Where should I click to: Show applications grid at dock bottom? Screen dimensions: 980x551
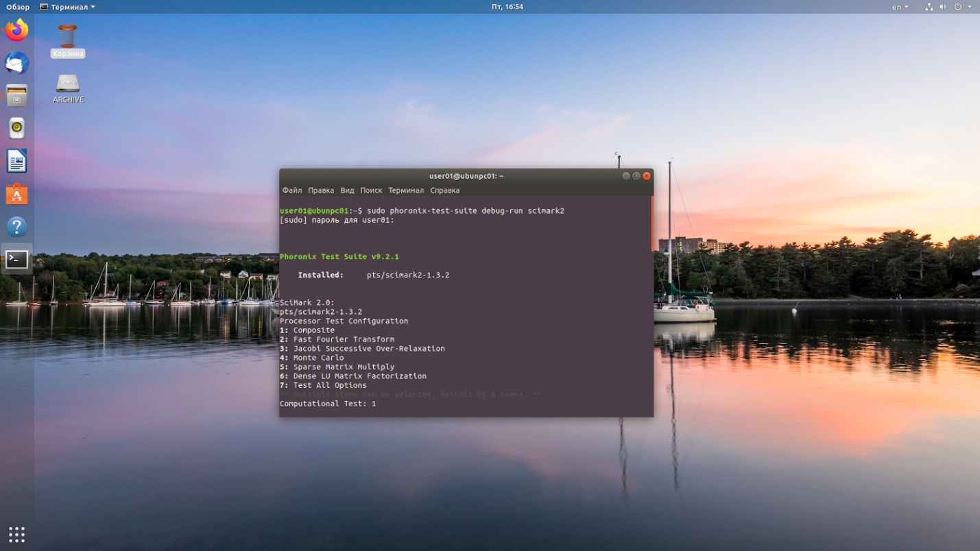click(x=16, y=534)
